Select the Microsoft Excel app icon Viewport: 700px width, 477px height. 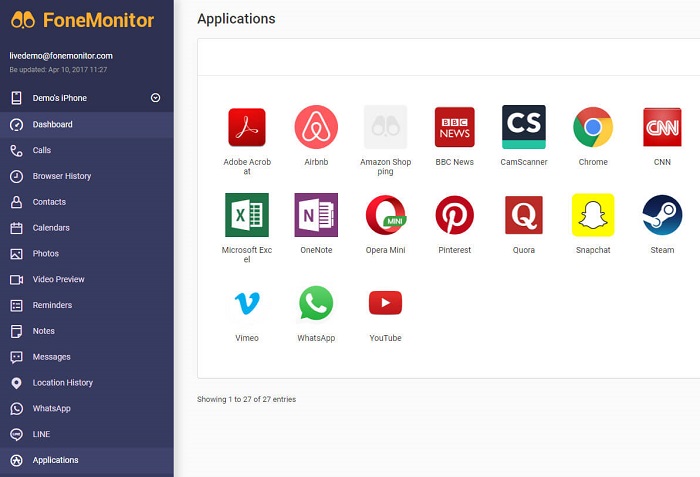pos(247,215)
